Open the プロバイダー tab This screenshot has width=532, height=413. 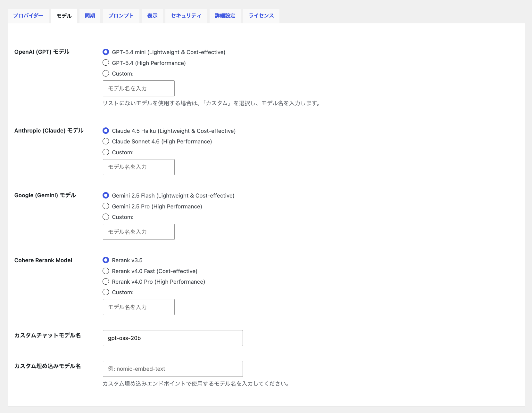coord(28,16)
